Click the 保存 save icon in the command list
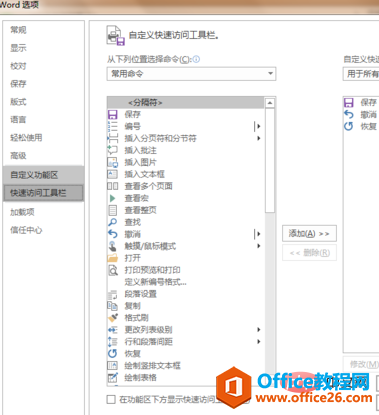 113,115
